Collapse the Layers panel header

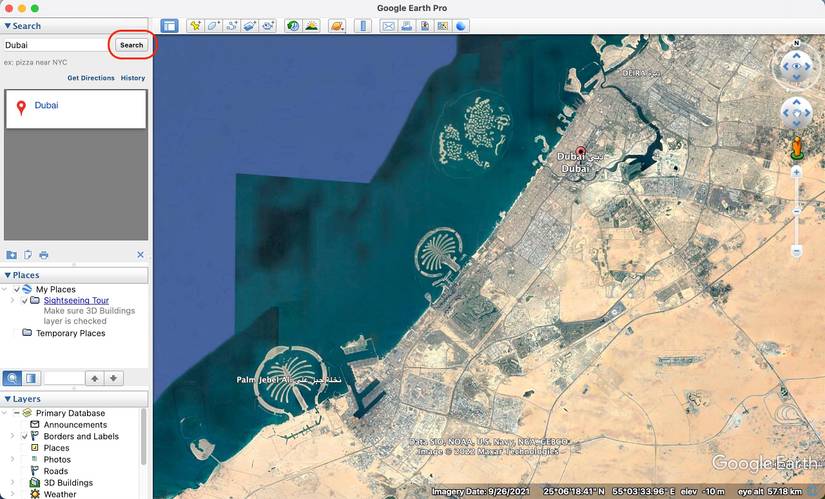(75, 399)
